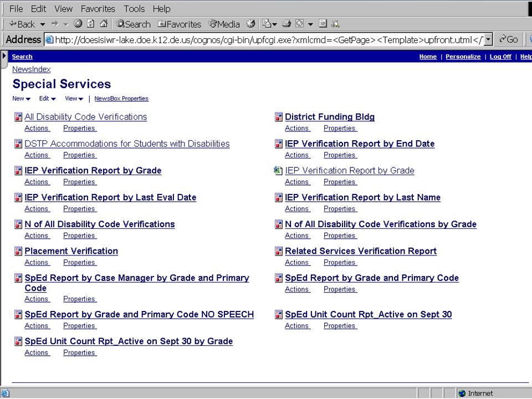
Task: Click the green icon of right-column IEP Report by Grade
Action: pyautogui.click(x=278, y=170)
